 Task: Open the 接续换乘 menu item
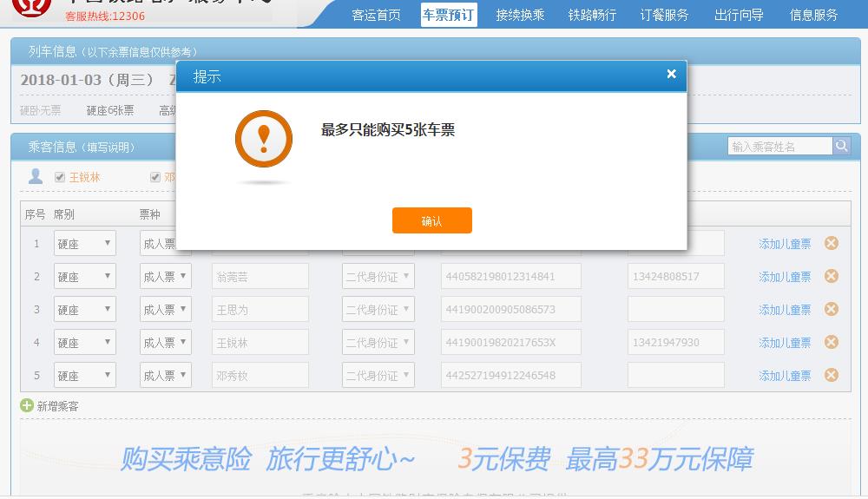point(520,15)
